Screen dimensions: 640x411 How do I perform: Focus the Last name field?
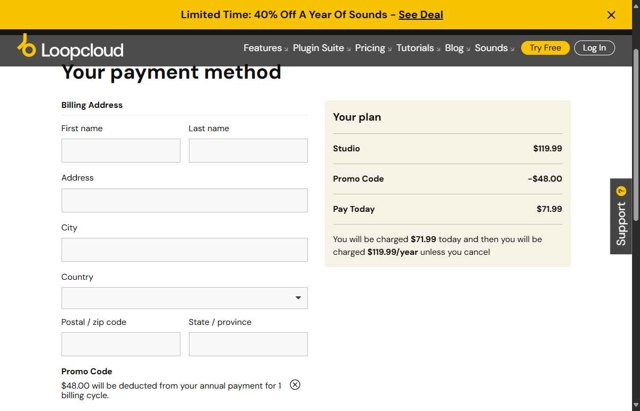click(x=248, y=150)
